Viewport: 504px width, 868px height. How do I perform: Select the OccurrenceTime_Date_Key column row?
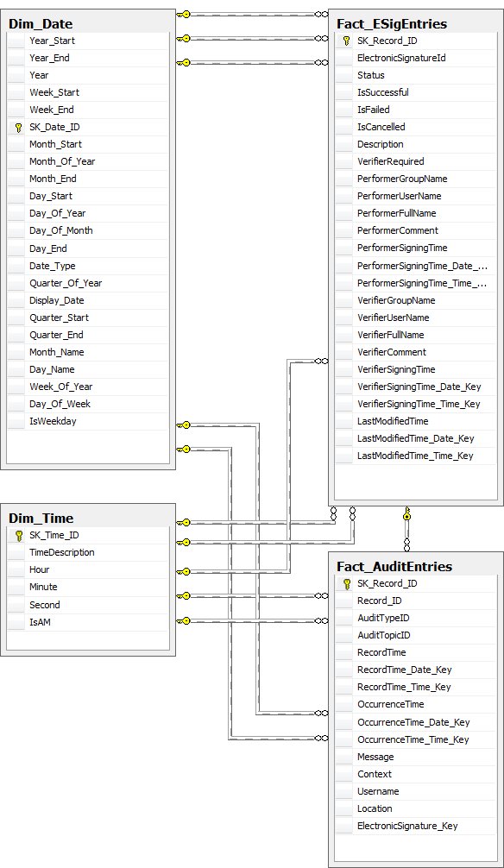pyautogui.click(x=415, y=722)
